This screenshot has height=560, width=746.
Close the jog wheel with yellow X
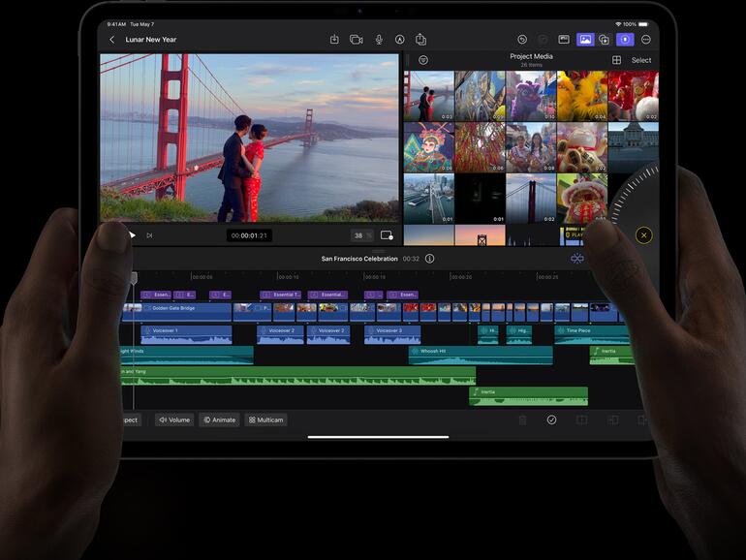click(643, 235)
